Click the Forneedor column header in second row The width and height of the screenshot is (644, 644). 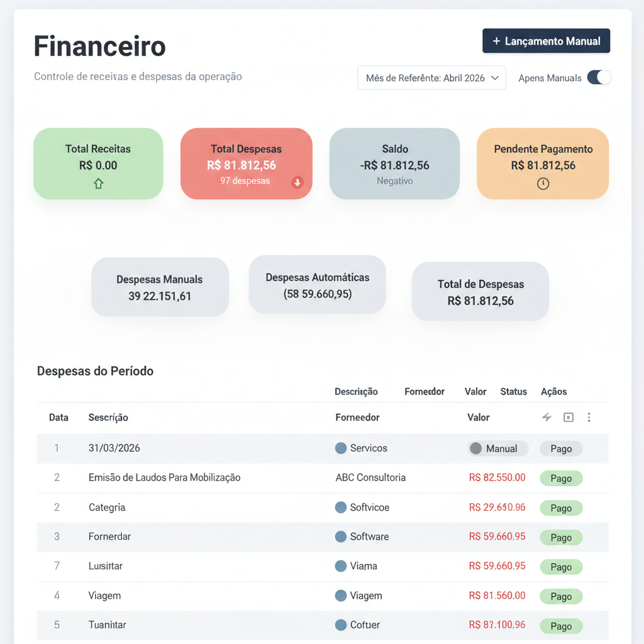357,418
